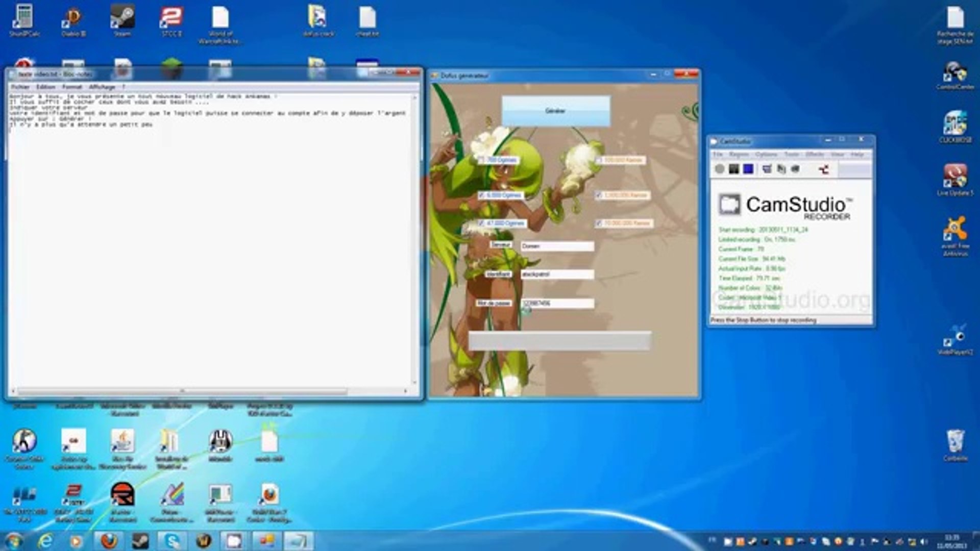
Task: Click the volume icon in system tray
Action: [924, 541]
